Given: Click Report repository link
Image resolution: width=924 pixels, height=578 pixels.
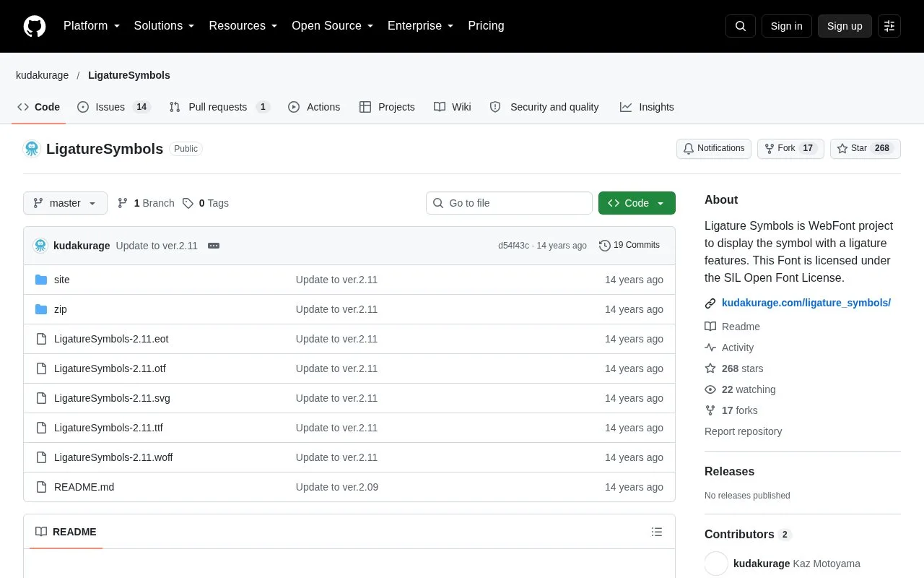Looking at the screenshot, I should tap(743, 431).
